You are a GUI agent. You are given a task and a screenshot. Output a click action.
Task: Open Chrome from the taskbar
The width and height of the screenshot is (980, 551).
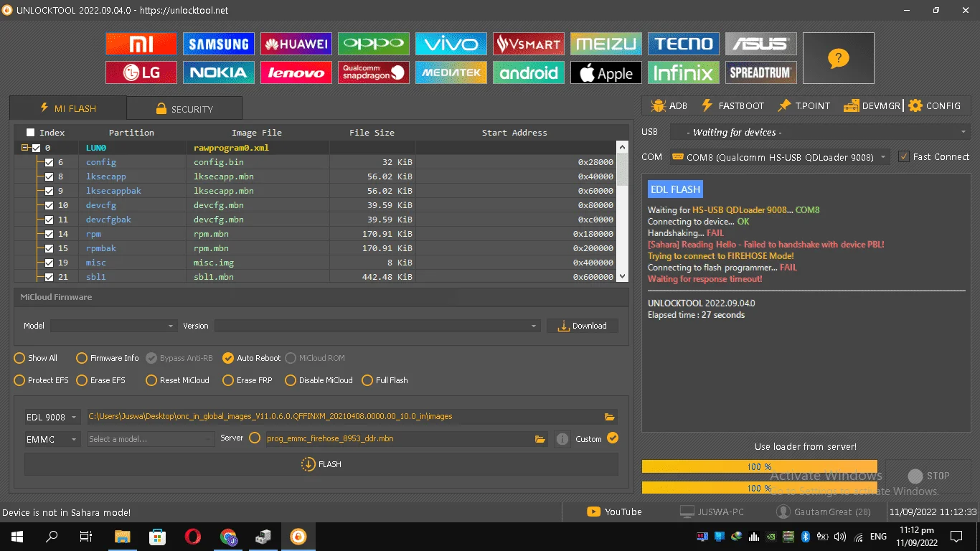[x=228, y=536]
